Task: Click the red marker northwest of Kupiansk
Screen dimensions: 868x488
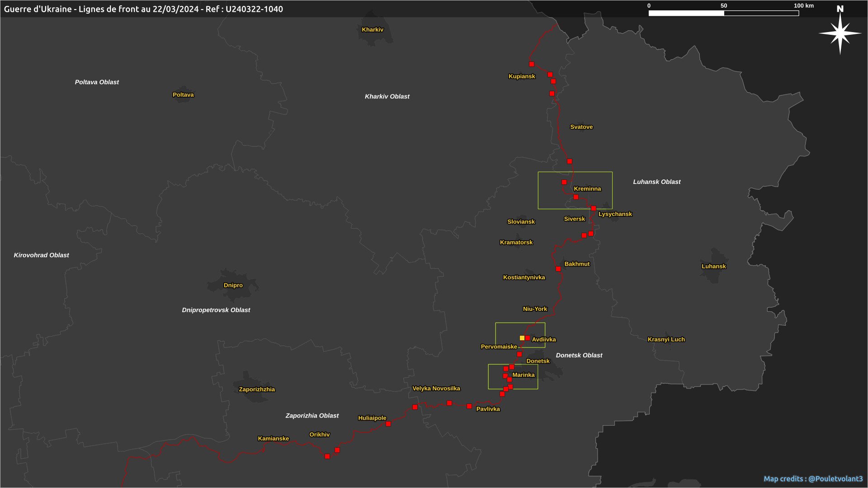Action: click(x=532, y=64)
